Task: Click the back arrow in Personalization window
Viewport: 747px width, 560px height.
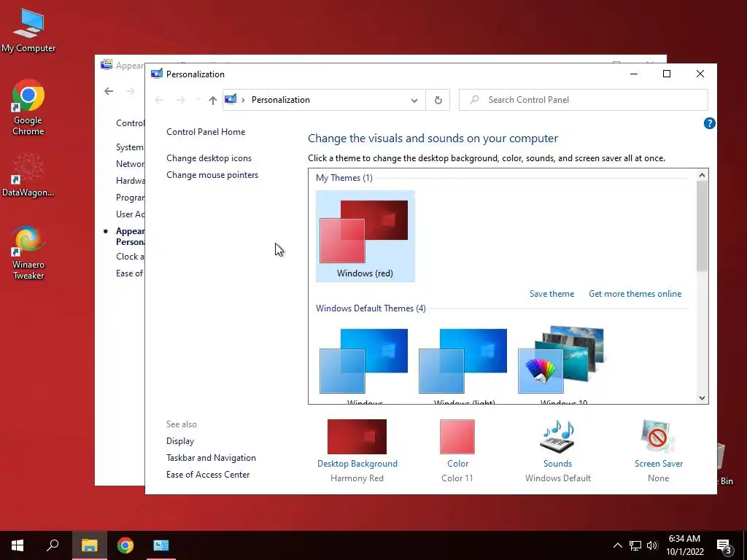Action: click(159, 100)
